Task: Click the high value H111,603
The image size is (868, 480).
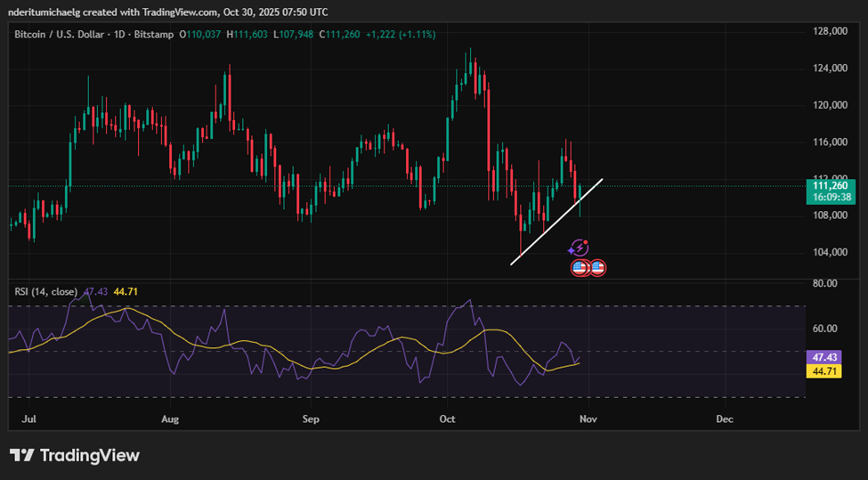Action: pyautogui.click(x=246, y=35)
